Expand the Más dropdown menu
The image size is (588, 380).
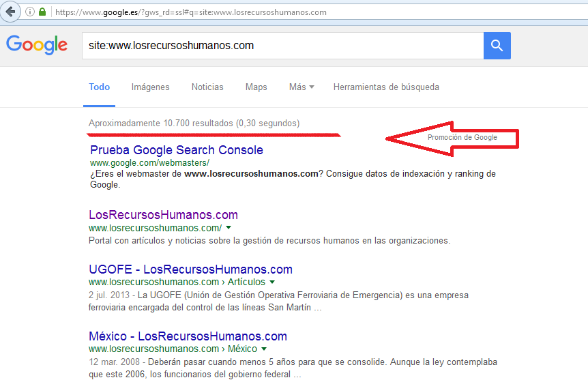click(302, 87)
